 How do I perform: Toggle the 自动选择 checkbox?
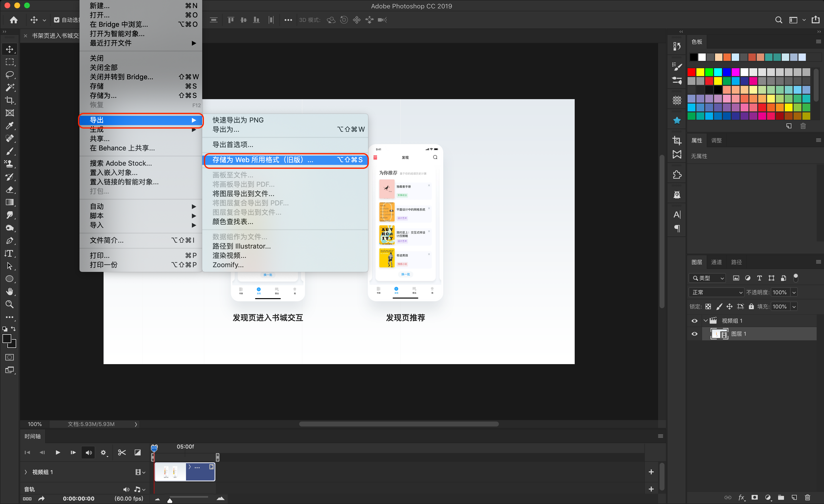[x=56, y=20]
